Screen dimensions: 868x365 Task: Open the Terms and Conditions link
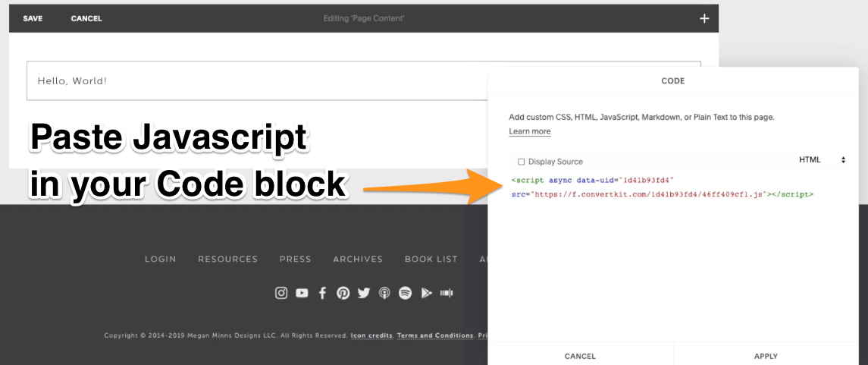point(435,335)
